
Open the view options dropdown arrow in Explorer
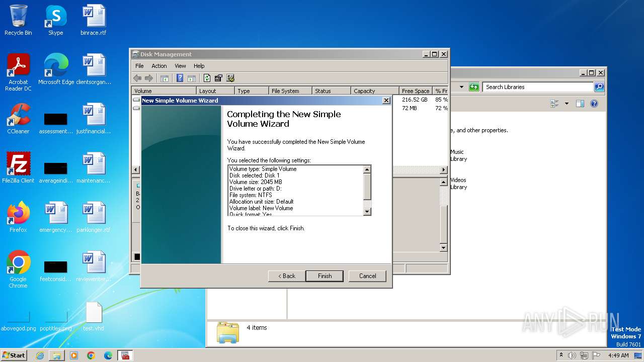coord(567,104)
